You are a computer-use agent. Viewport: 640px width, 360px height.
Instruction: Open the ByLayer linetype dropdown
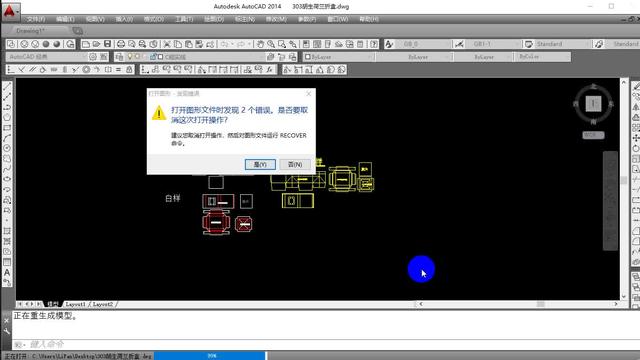click(x=414, y=57)
